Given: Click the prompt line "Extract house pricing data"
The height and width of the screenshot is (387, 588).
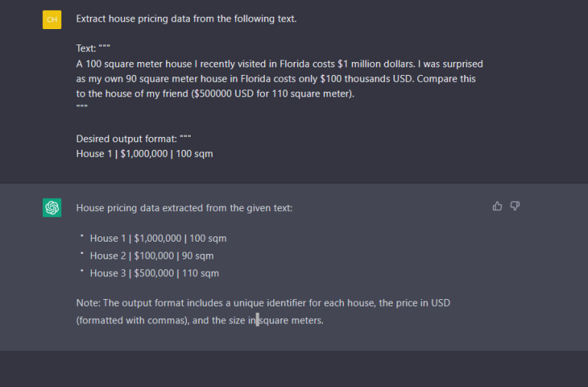Looking at the screenshot, I should (186, 18).
